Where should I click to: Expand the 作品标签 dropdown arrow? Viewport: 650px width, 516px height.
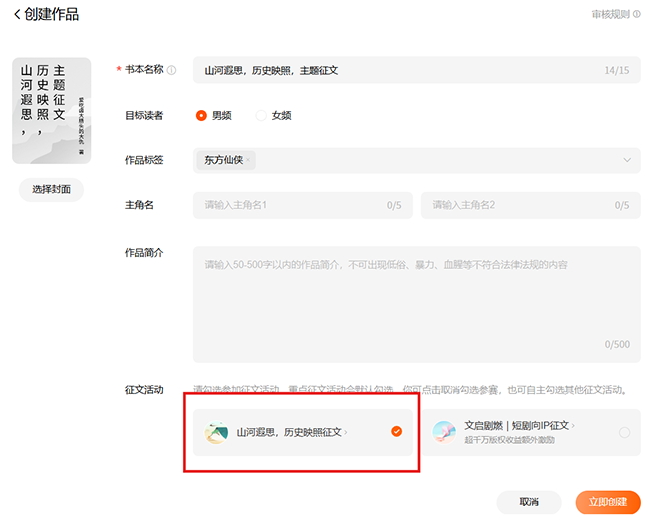click(x=627, y=160)
